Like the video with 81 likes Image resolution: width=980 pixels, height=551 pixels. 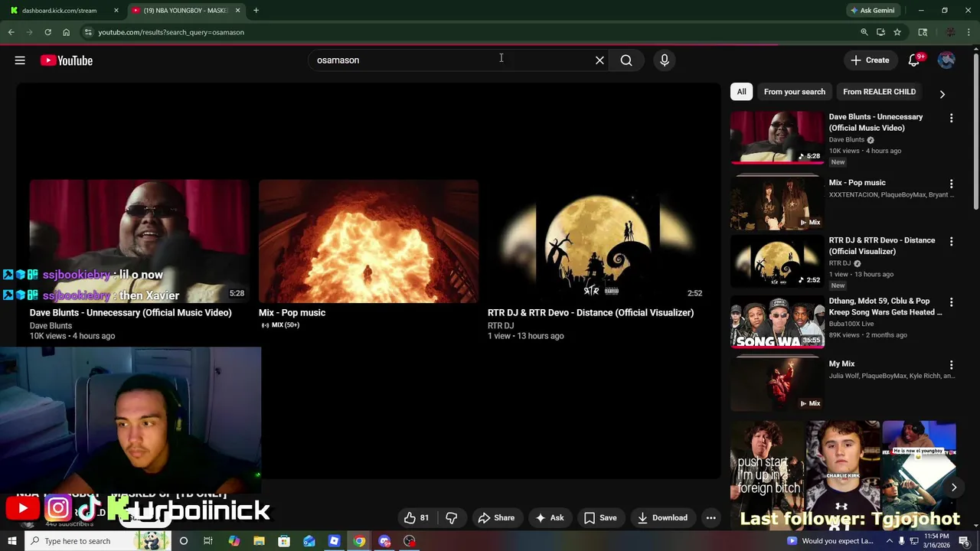[416, 518]
